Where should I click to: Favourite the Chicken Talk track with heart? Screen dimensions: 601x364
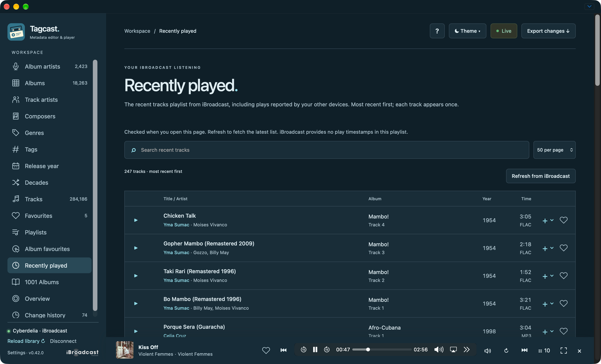tap(563, 220)
